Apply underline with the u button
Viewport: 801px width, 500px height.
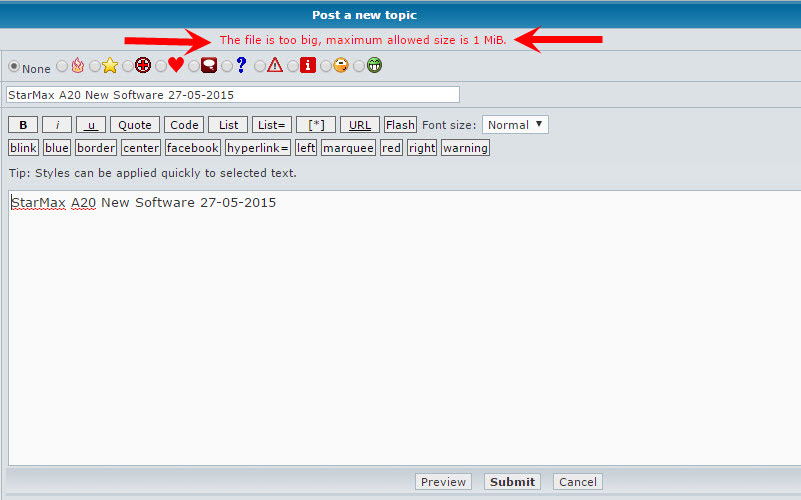pos(91,125)
